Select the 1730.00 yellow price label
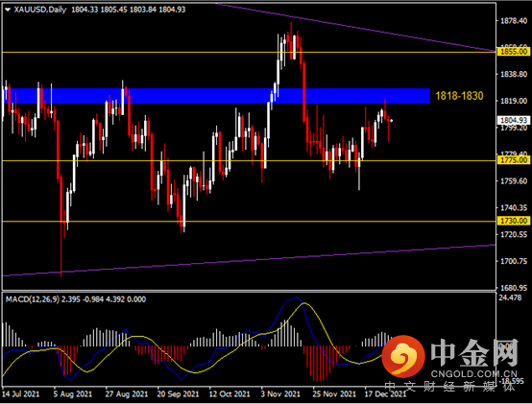The width and height of the screenshot is (532, 404). (514, 221)
